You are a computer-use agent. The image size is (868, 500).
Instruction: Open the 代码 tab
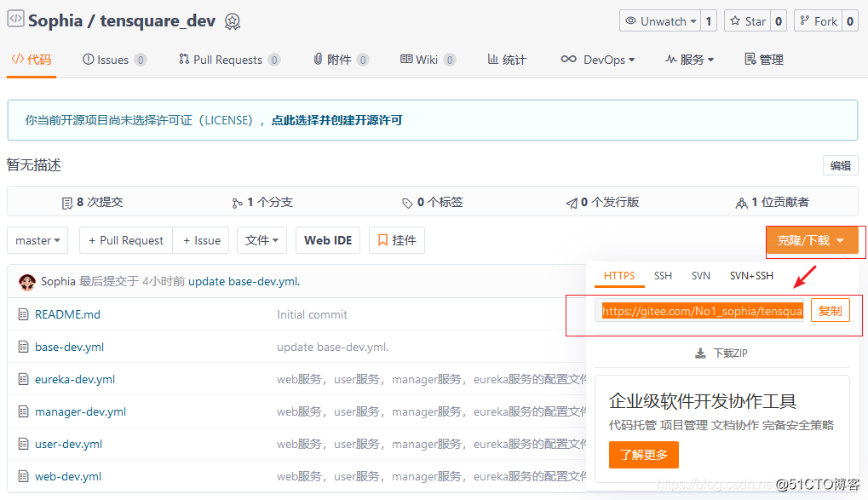click(x=32, y=60)
